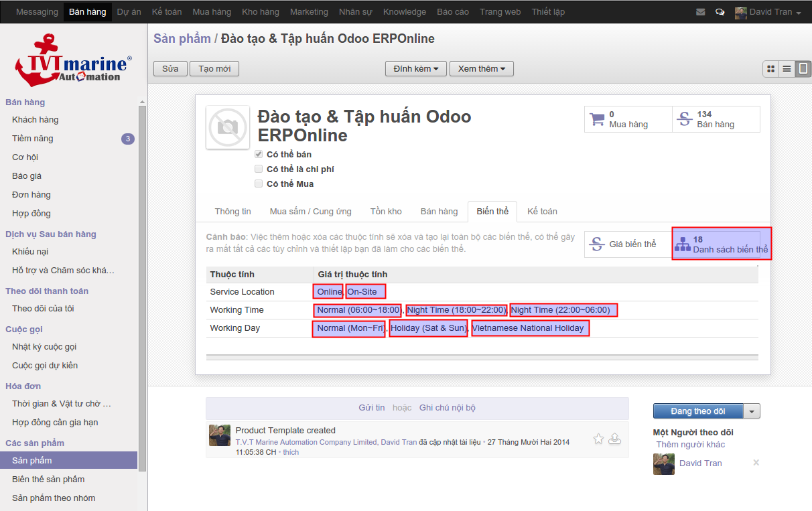Click the mark-as-read inbox icon on message
The width and height of the screenshot is (812, 511).
[x=614, y=439]
